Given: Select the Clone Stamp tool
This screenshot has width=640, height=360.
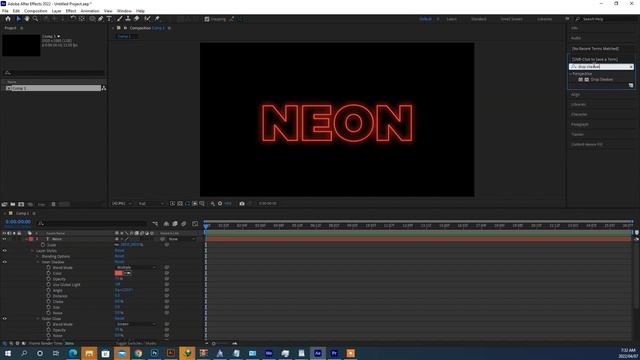Looking at the screenshot, I should tap(128, 19).
